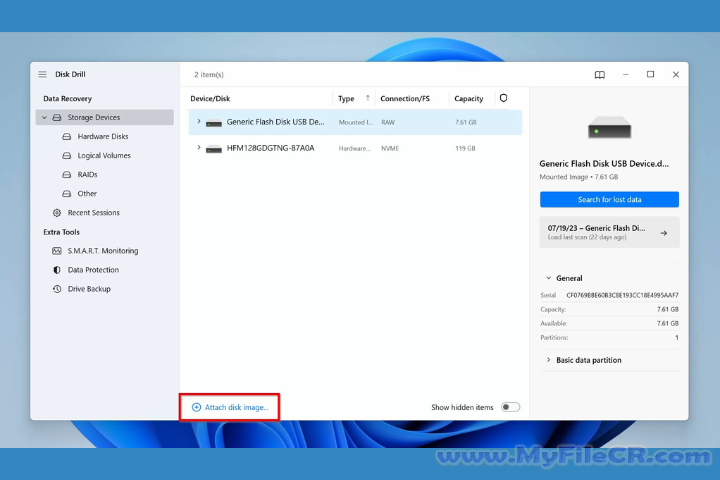
Task: Close the Disk Drill window
Action: point(675,74)
